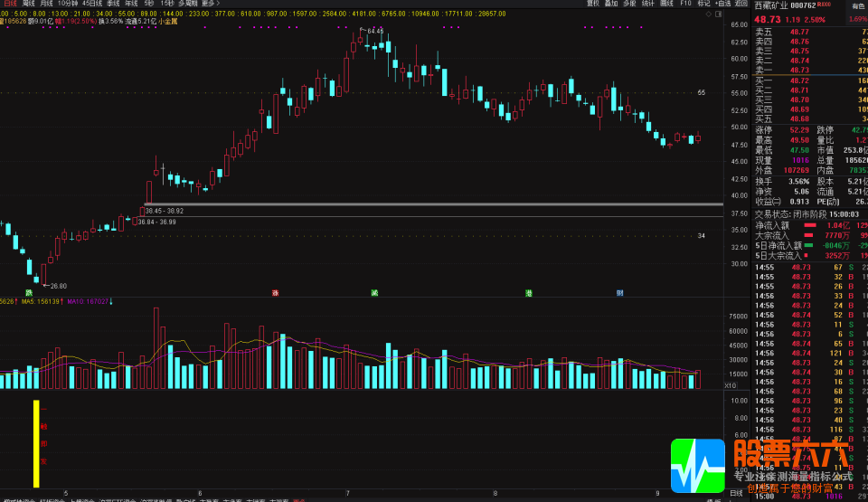Click the 最高 value 49.50

pos(799,140)
